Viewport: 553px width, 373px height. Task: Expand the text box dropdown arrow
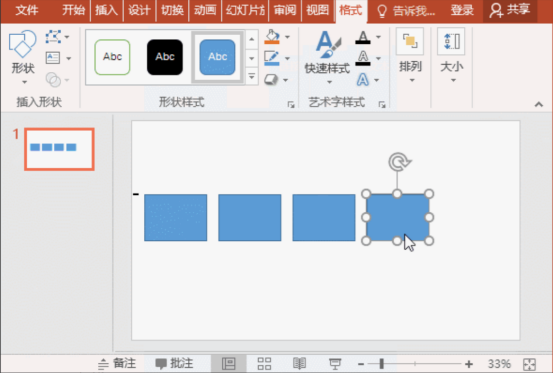click(68, 58)
